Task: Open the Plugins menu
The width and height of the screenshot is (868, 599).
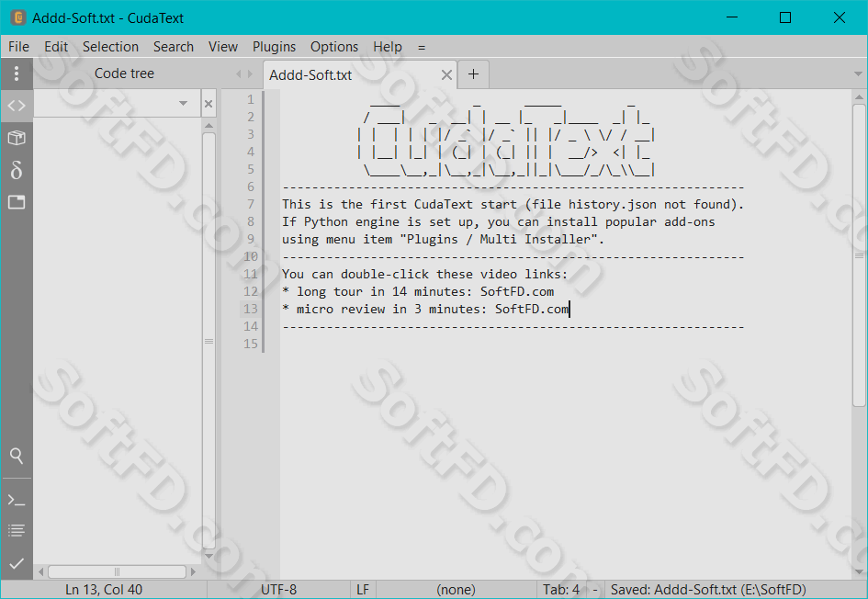Action: [x=274, y=47]
